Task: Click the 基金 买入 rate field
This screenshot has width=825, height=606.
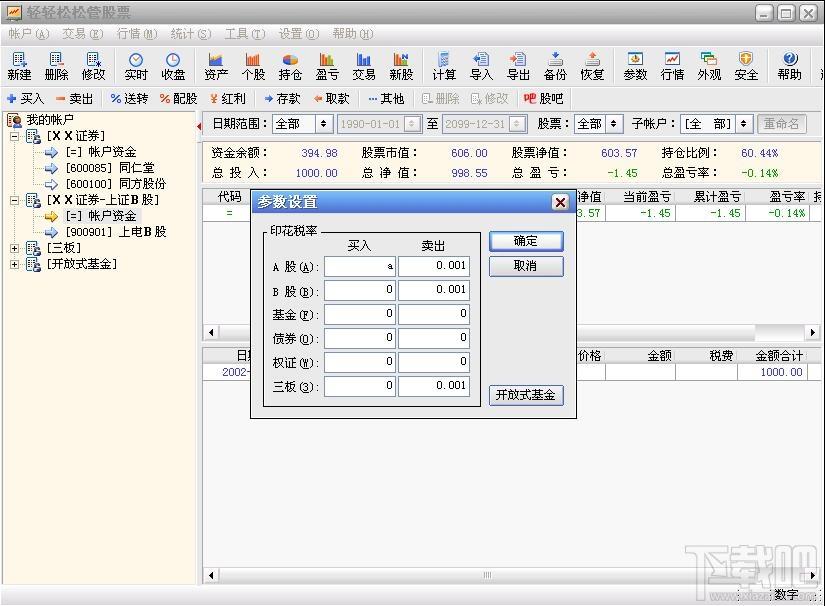Action: [x=360, y=315]
